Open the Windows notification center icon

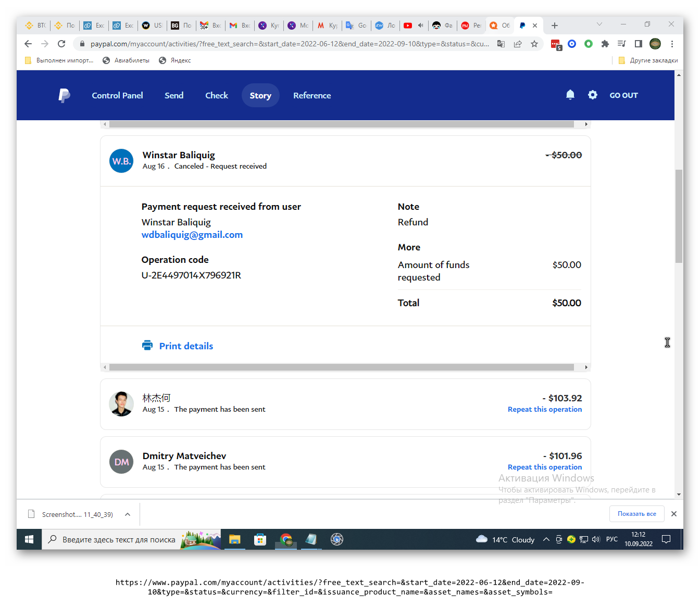tap(666, 539)
